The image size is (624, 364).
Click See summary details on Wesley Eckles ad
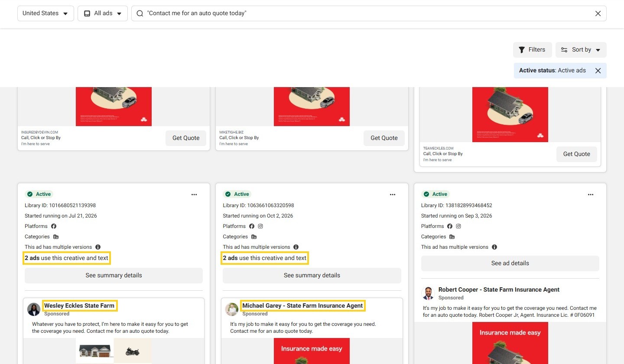point(114,275)
